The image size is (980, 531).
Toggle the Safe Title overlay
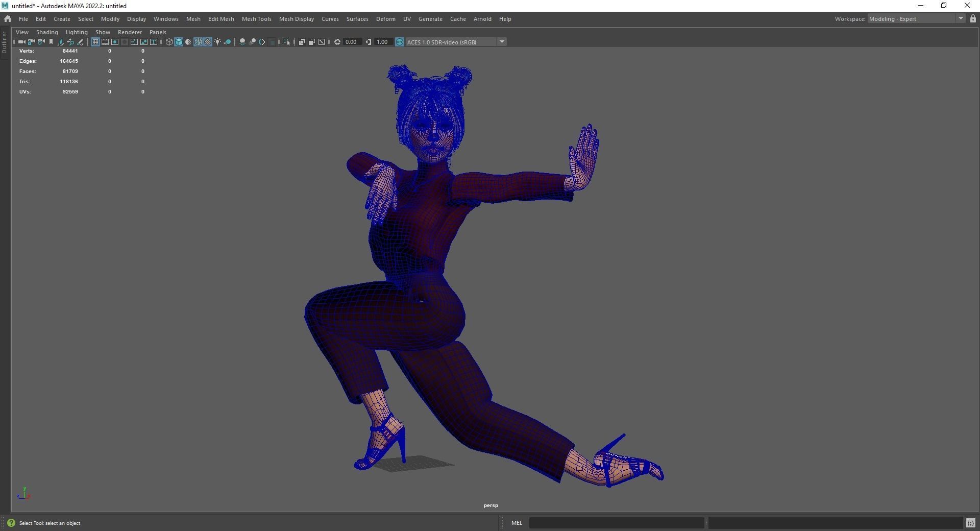(x=154, y=42)
